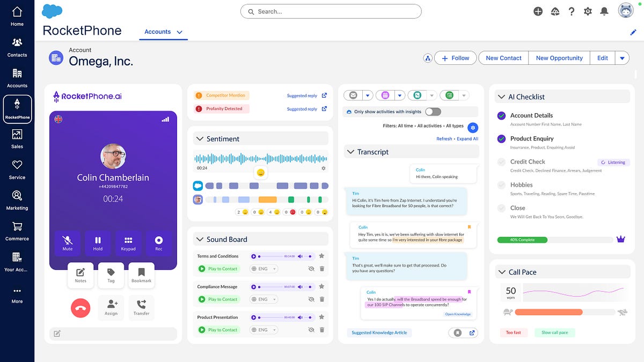Viewport: 644px width, 362px height.
Task: Toggle visibility of Product Presentation sound
Action: 311,330
